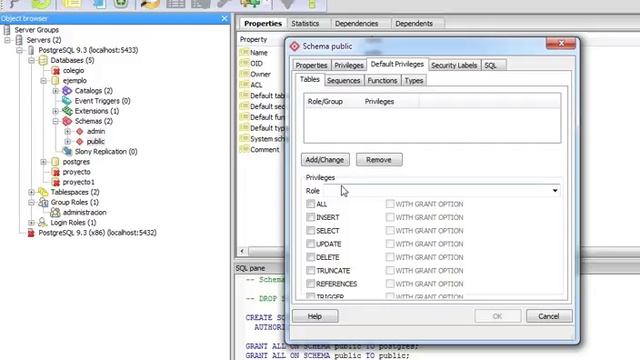640x360 pixels.
Task: Click the Slony Replication (0) icon
Action: pos(67,151)
